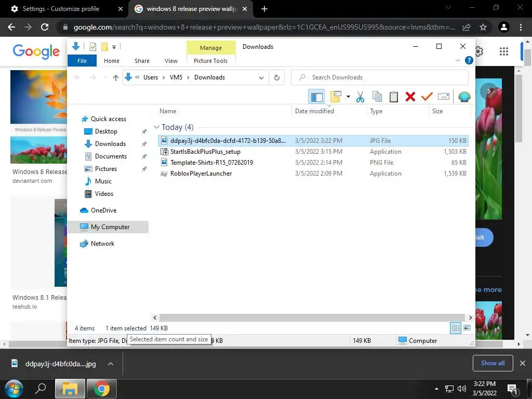Open address bar history dropdown

(x=261, y=78)
